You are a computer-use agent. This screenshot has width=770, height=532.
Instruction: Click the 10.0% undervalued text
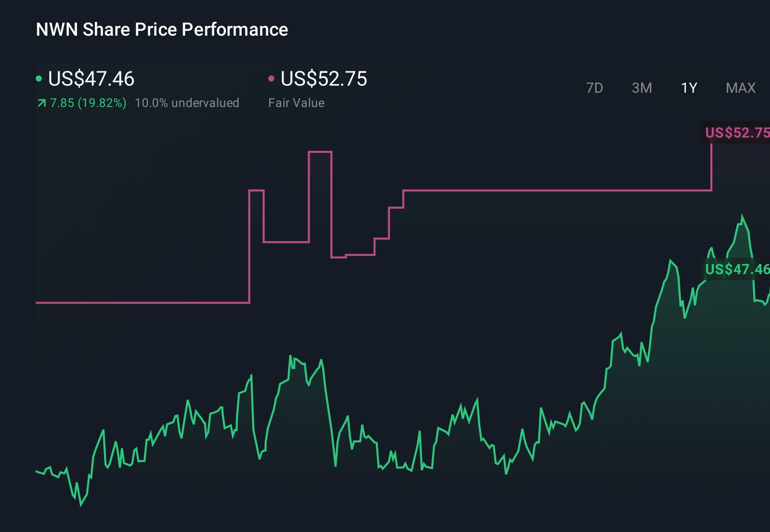(x=187, y=103)
